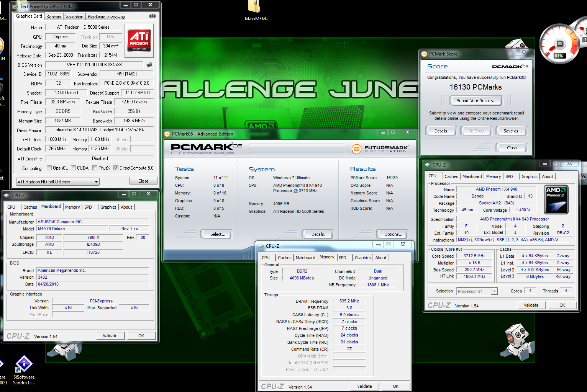Image resolution: width=587 pixels, height=392 pixels.
Task: Click Validate in processor CPU-Z window
Action: [x=531, y=305]
